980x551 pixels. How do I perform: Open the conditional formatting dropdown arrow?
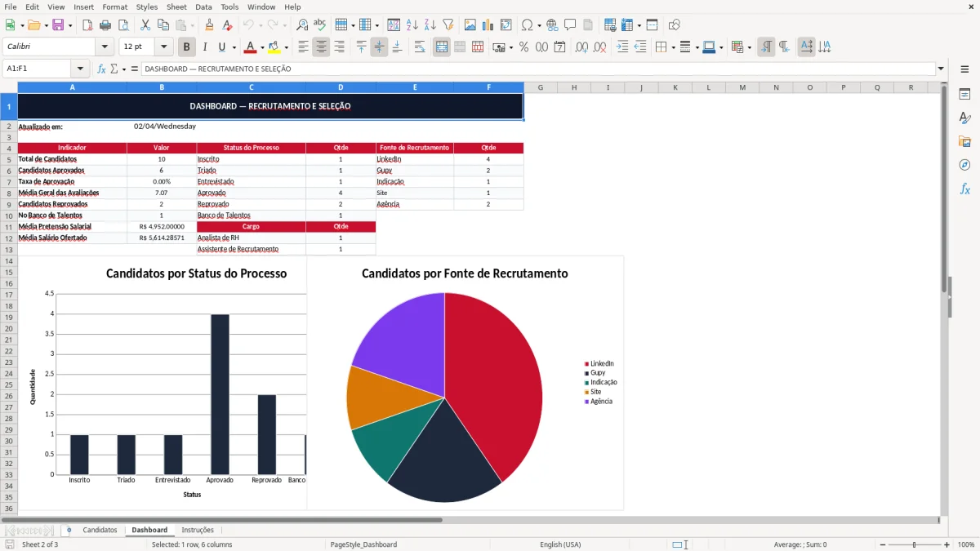point(749,47)
